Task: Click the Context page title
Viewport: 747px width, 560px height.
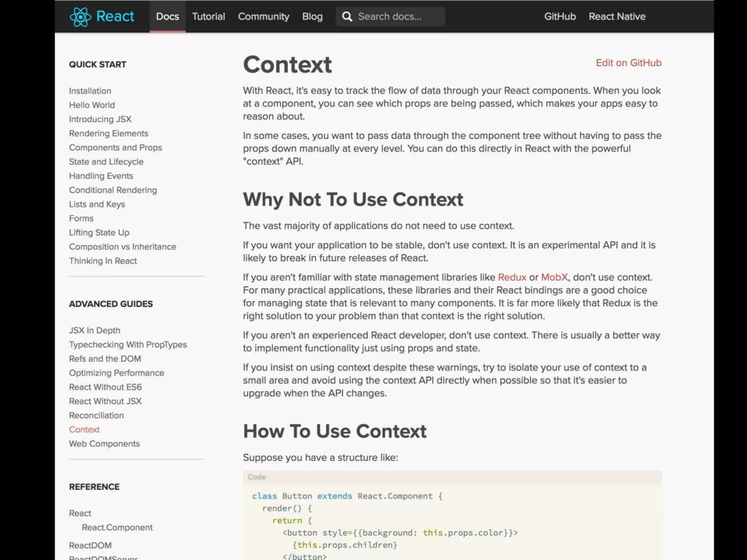Action: tap(287, 65)
